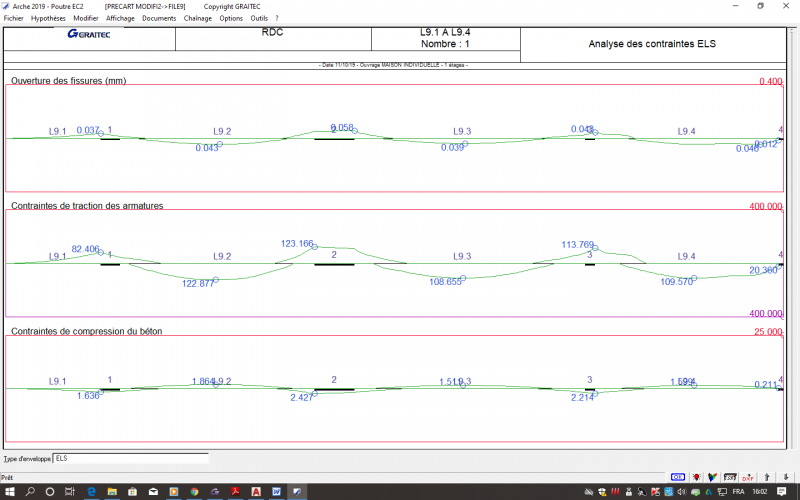Open the Options menu
Image resolution: width=800 pixels, height=500 pixels.
pyautogui.click(x=231, y=18)
